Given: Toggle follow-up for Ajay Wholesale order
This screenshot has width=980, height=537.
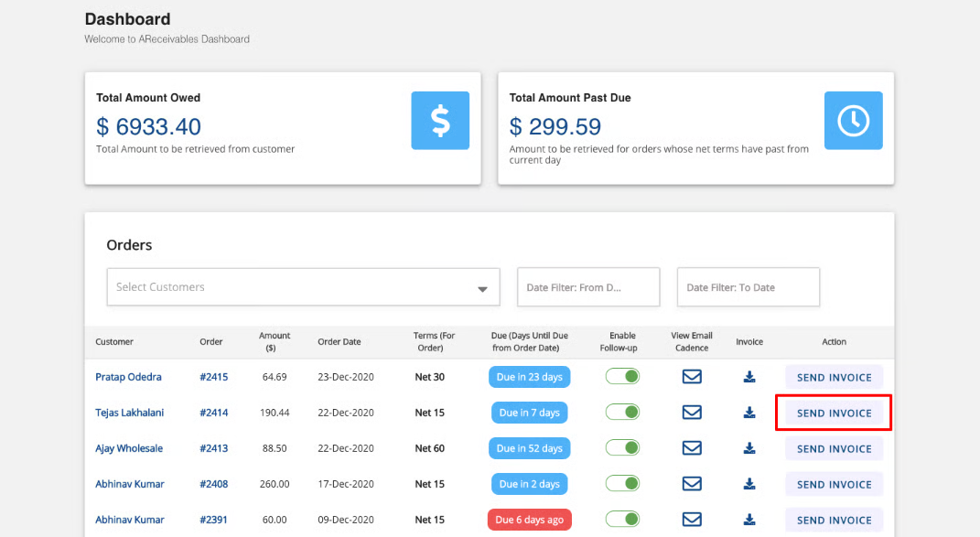Looking at the screenshot, I should (622, 448).
